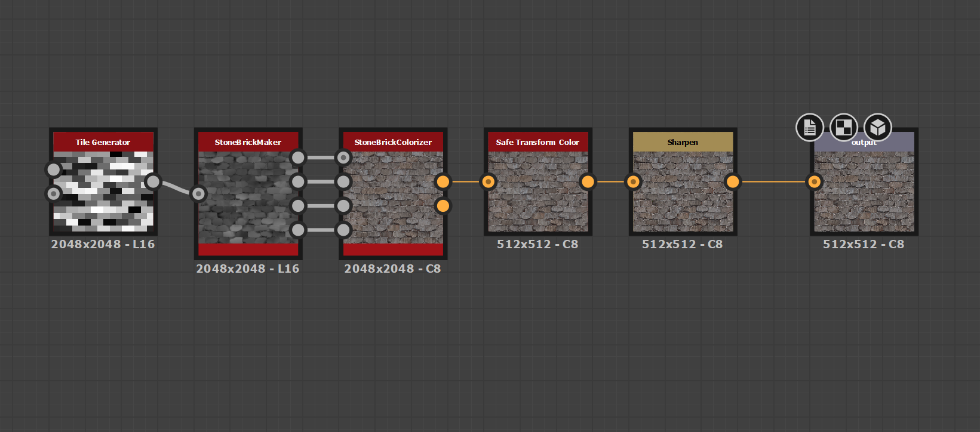Click the StoneBrickMaker input connector
This screenshot has height=432, width=980.
(198, 193)
